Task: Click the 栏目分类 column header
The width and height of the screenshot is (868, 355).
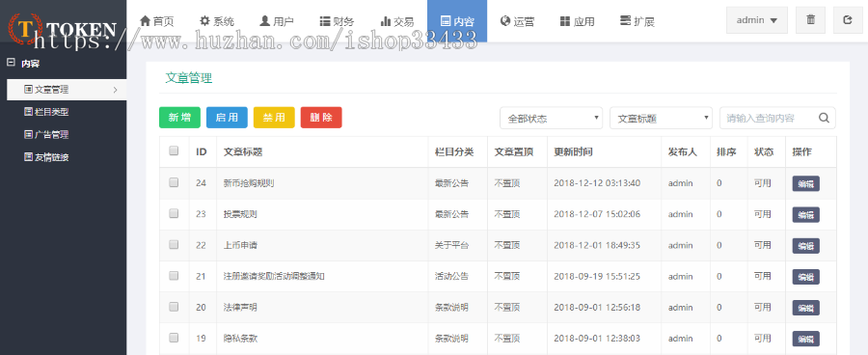Action: (x=454, y=151)
